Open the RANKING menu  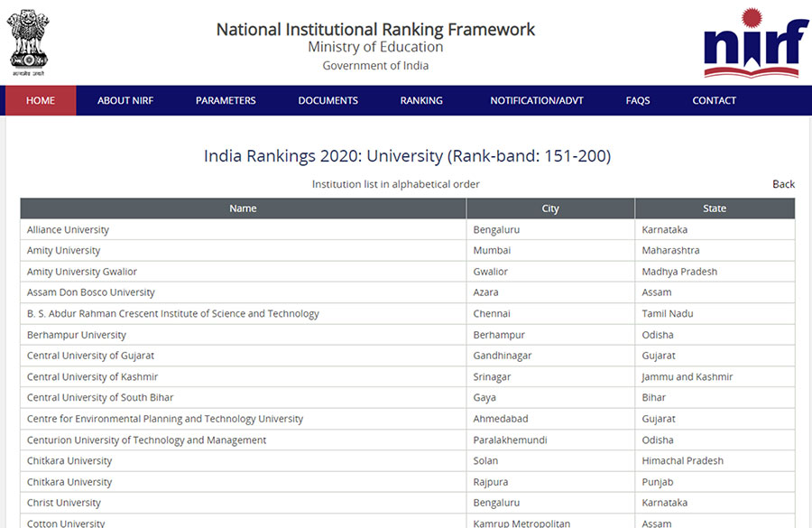point(421,100)
